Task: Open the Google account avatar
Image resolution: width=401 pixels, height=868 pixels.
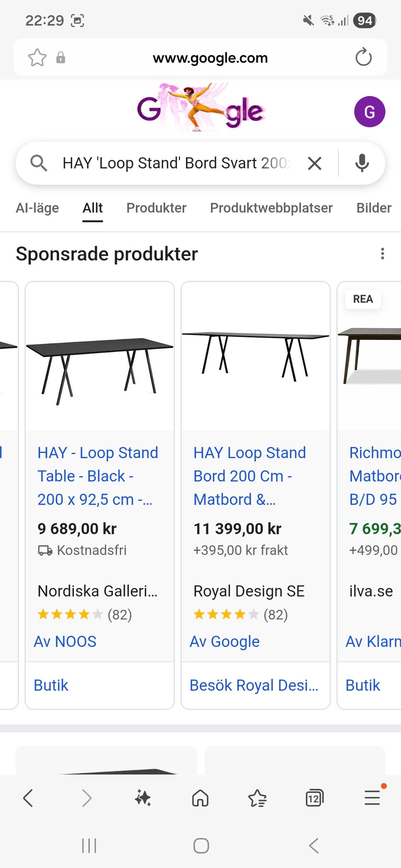Action: pos(369,112)
